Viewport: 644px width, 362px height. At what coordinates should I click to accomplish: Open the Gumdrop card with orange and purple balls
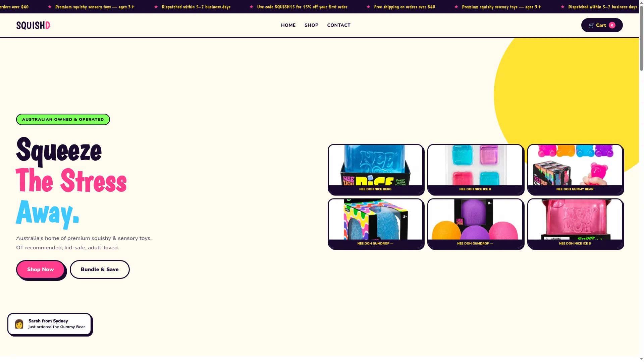[475, 224]
